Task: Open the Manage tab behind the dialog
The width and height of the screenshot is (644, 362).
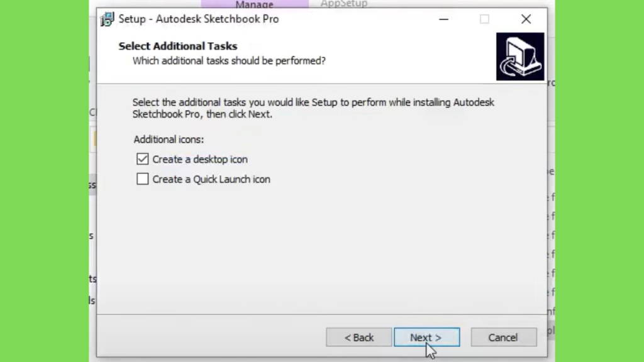Action: [255, 4]
